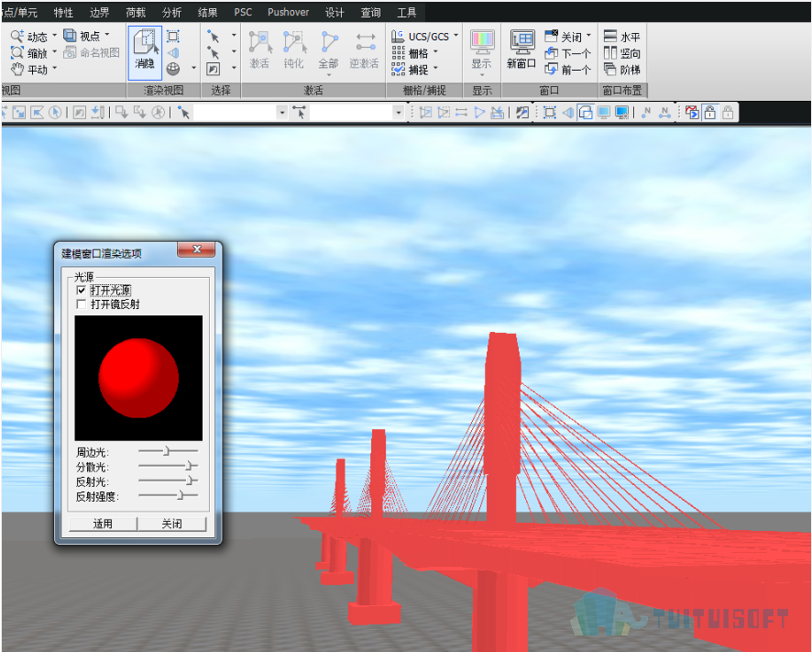Expand the 栅格 dropdown arrow
Viewport: 812px width, 652px height.
pos(435,52)
